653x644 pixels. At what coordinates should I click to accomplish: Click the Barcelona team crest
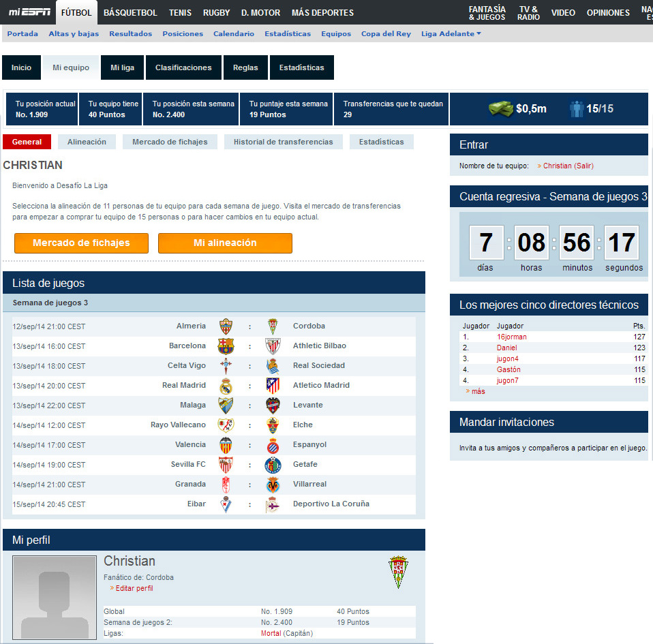(226, 346)
